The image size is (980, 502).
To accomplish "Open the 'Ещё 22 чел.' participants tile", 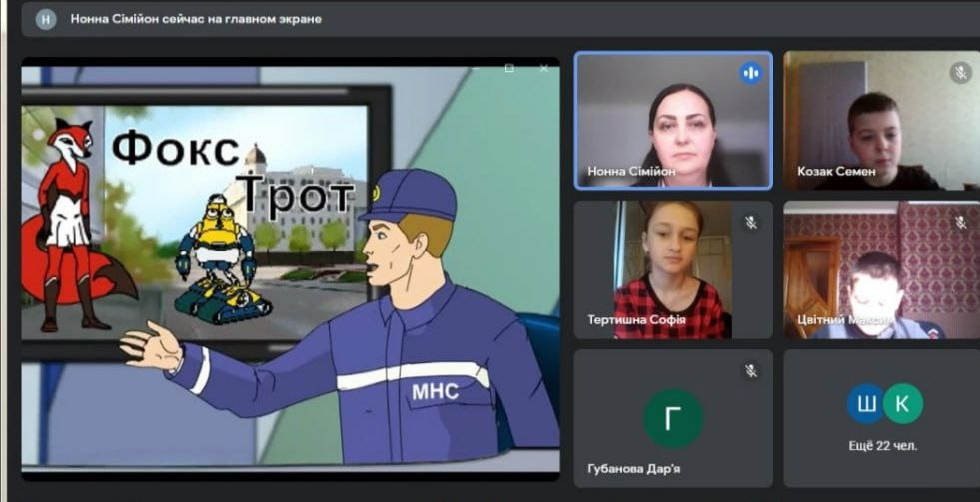I will point(881,418).
